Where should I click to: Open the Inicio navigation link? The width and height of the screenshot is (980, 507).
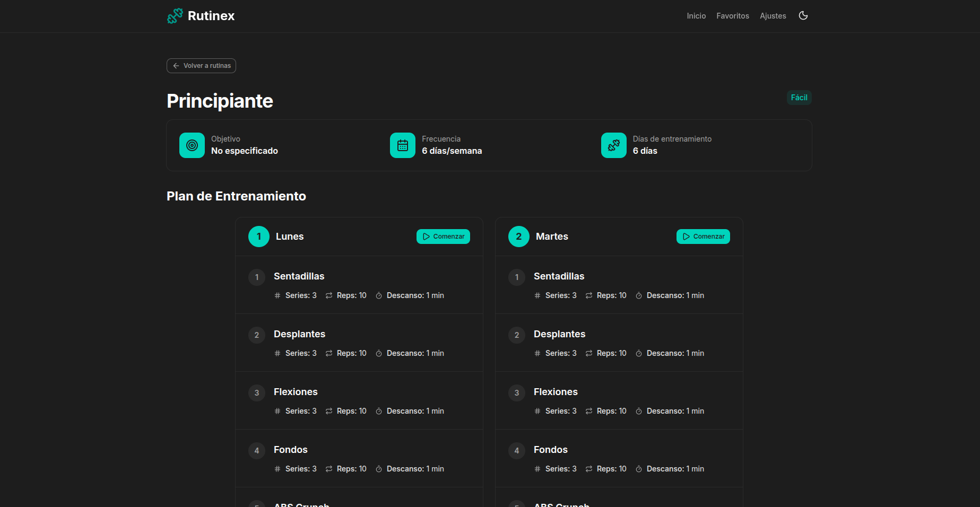click(696, 16)
